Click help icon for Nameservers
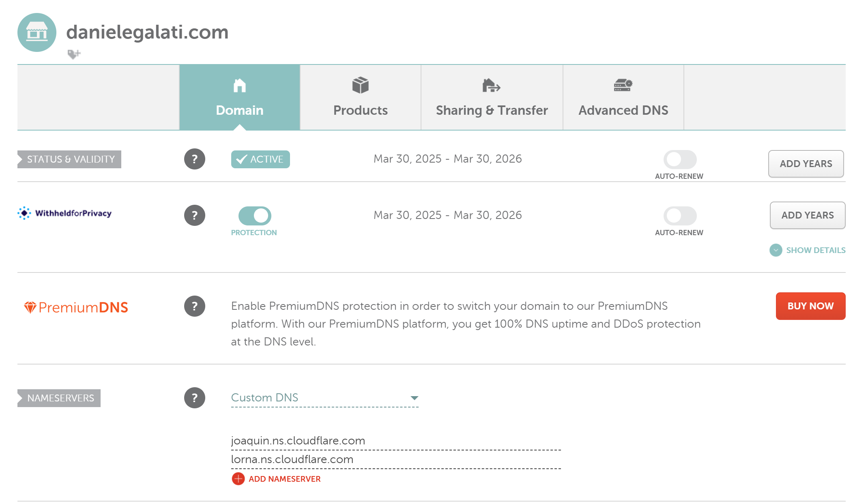This screenshot has width=853, height=504. (195, 398)
